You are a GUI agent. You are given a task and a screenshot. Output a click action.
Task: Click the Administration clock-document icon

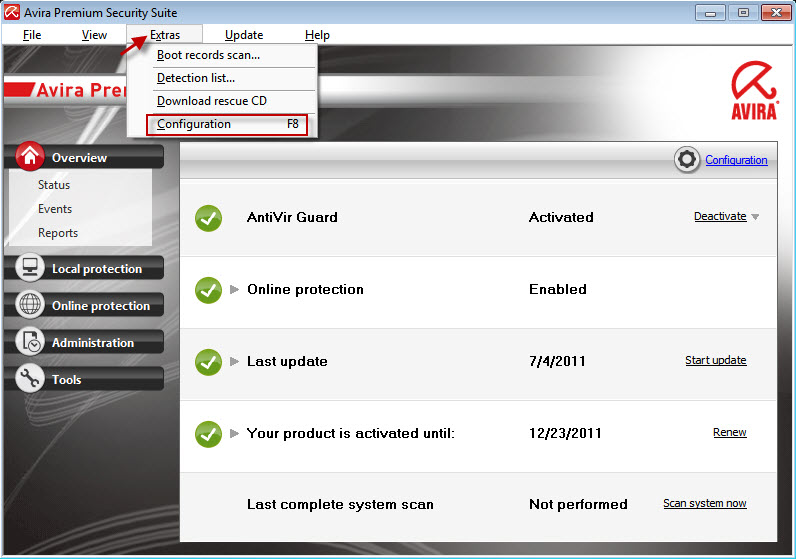click(29, 341)
